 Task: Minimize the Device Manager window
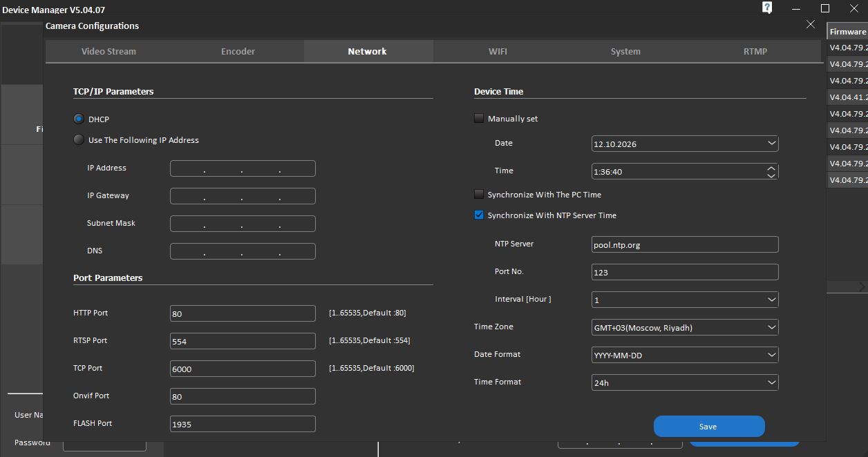[x=797, y=8]
